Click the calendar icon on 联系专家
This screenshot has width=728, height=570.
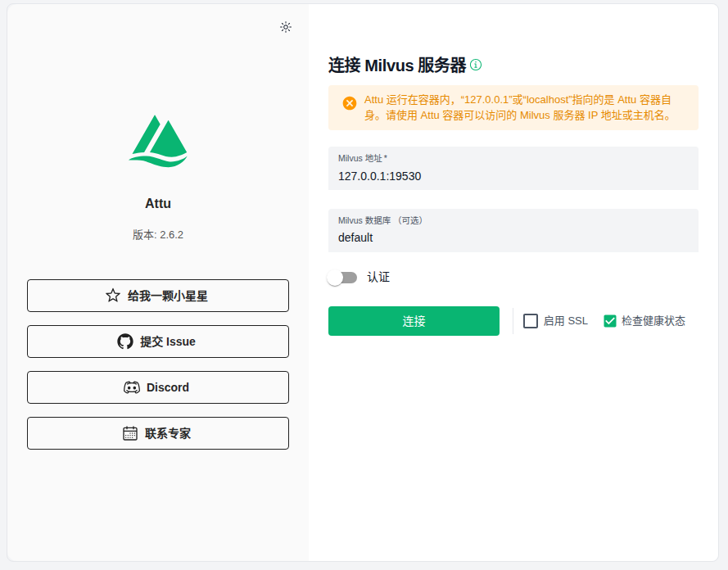130,433
